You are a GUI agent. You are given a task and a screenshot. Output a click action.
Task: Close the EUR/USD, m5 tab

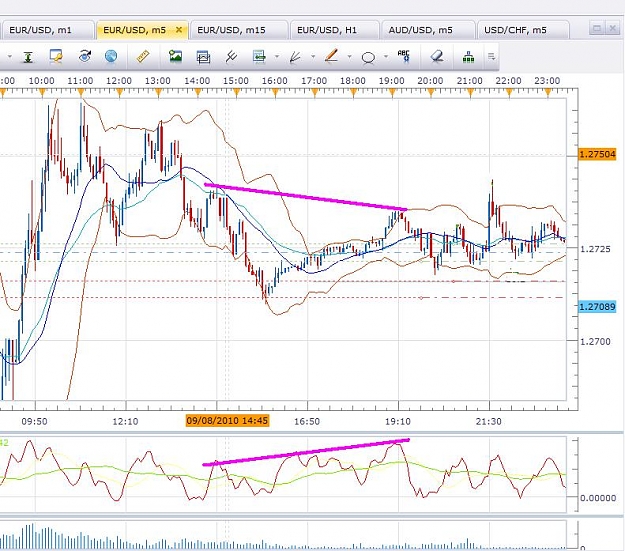(179, 30)
